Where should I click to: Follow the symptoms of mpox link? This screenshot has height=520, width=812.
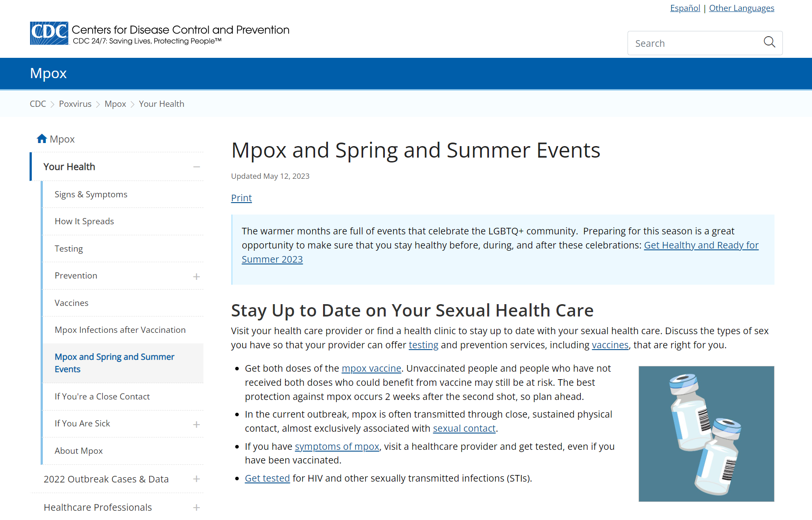point(337,446)
